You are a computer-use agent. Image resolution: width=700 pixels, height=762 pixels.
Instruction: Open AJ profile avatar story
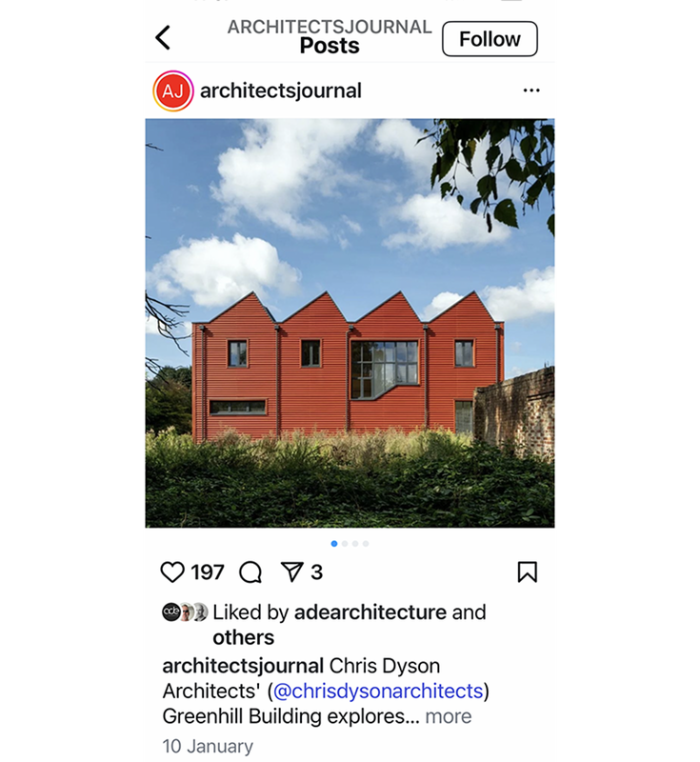tap(173, 90)
